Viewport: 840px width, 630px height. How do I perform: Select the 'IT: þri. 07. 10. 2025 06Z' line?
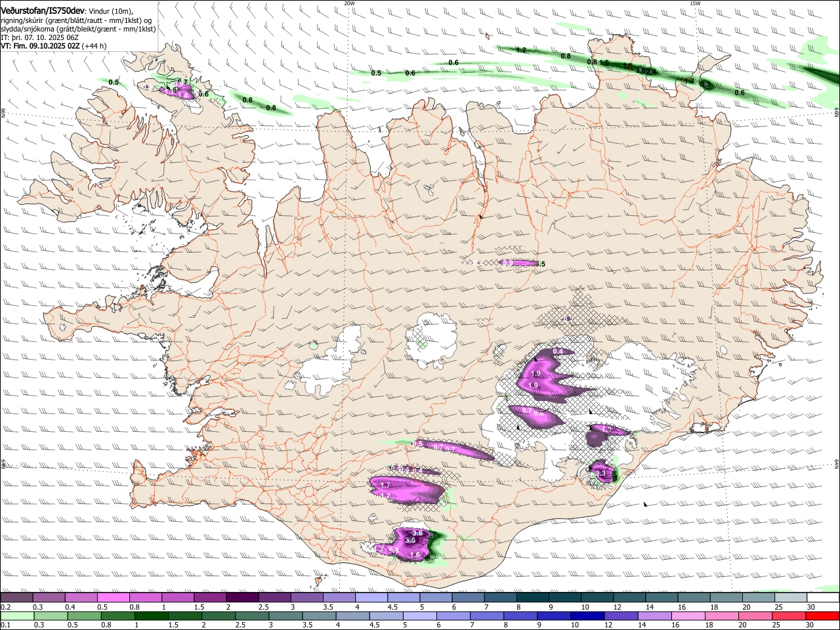[x=40, y=37]
